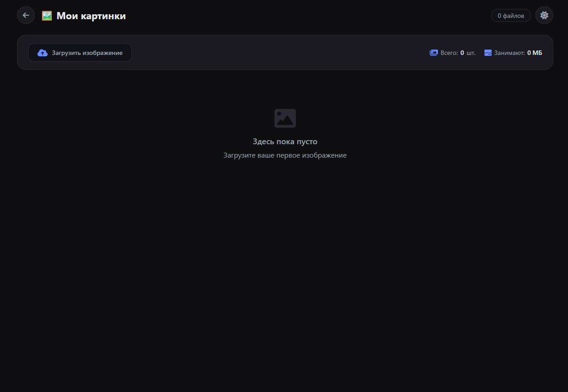Click the 0 МБ storage value
568x392 pixels.
click(534, 53)
